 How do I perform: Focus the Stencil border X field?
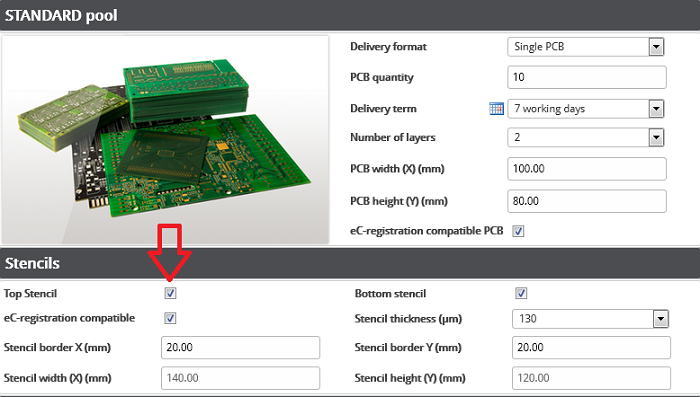point(241,347)
